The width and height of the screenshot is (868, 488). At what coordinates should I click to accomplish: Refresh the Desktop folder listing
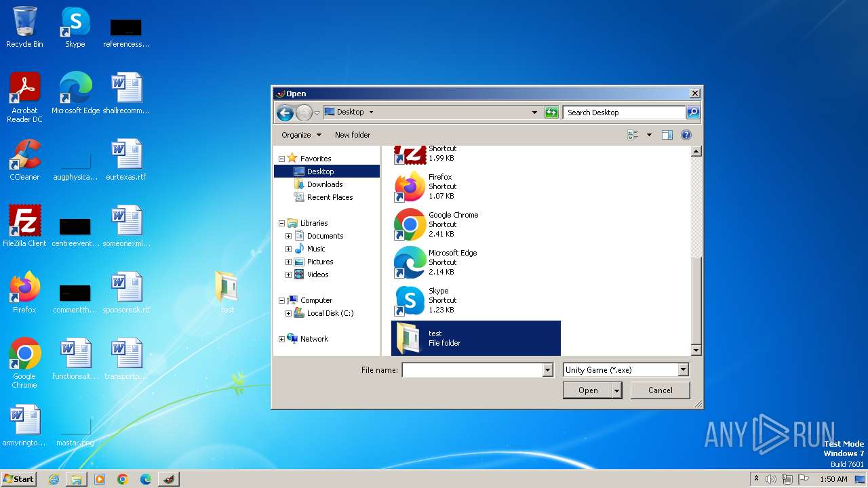pyautogui.click(x=551, y=113)
